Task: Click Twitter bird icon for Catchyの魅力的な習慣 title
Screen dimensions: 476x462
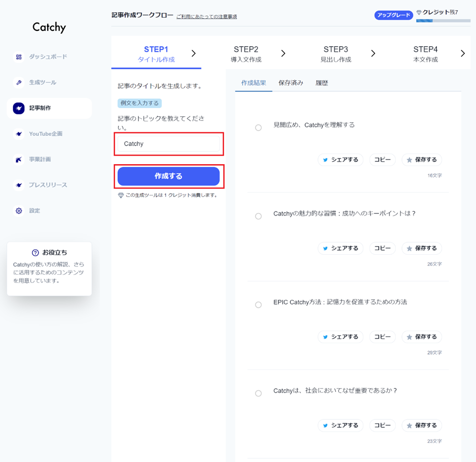Action: click(325, 248)
